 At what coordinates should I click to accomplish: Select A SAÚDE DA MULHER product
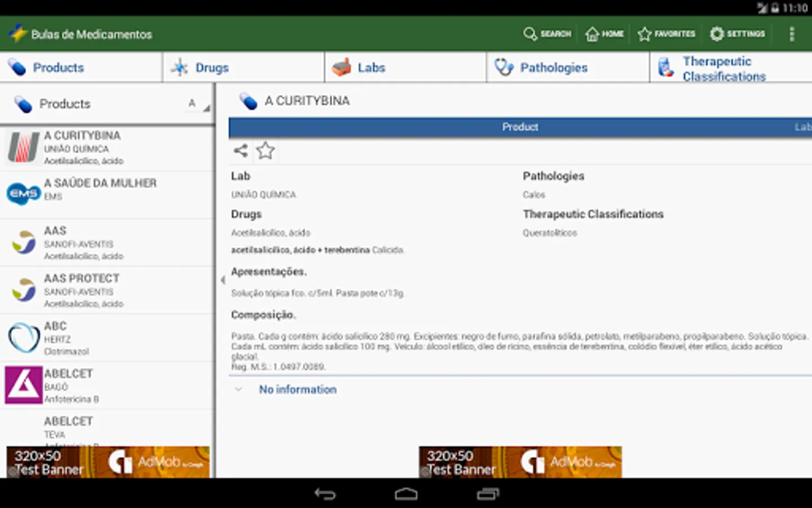(107, 195)
